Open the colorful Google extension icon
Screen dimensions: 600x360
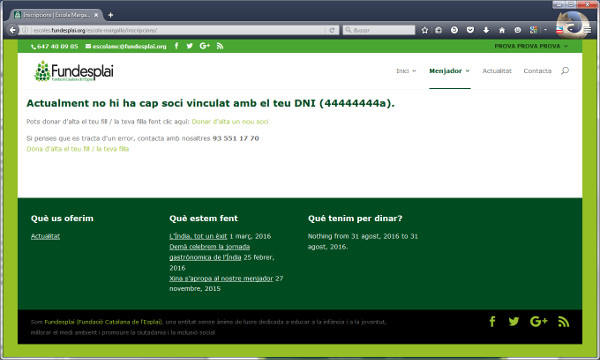[533, 30]
